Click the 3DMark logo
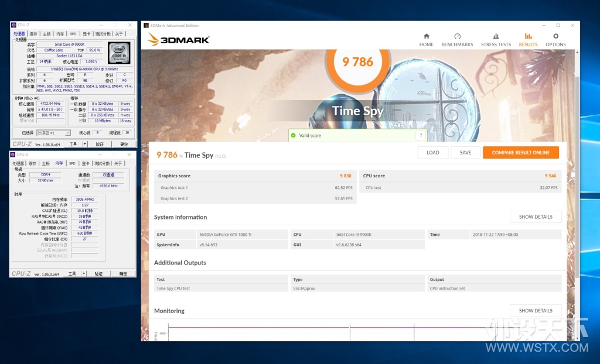Image resolution: width=600 pixels, height=364 pixels. coord(178,39)
